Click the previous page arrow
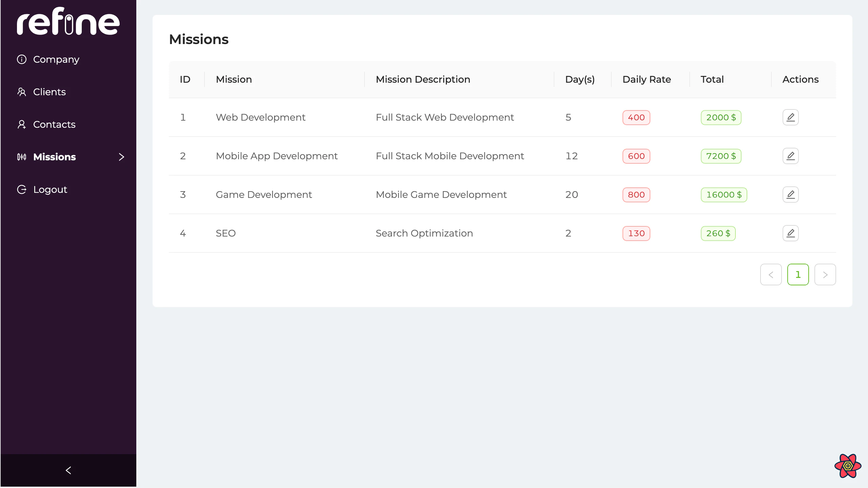Viewport: 868px width, 488px height. click(771, 274)
